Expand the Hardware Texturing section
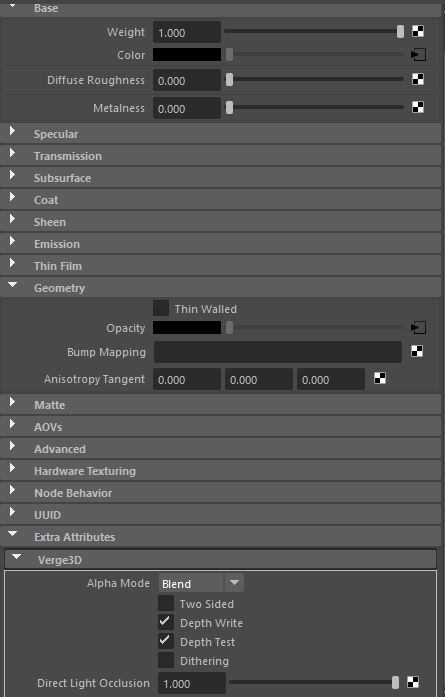Screen dimensions: 445x697 tap(220, 471)
